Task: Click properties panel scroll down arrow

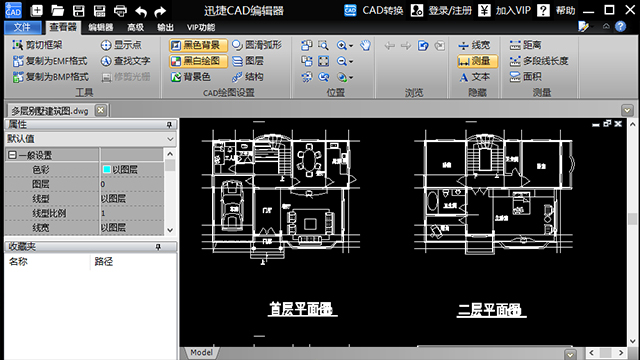Action: tap(170, 230)
